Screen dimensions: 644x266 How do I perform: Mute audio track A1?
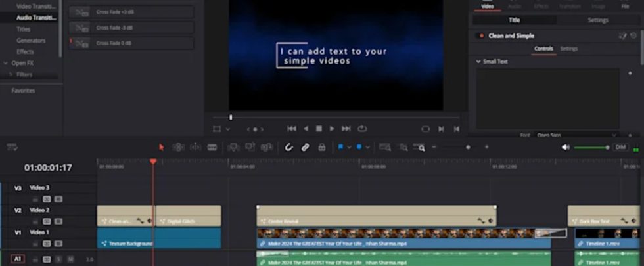pos(70,259)
